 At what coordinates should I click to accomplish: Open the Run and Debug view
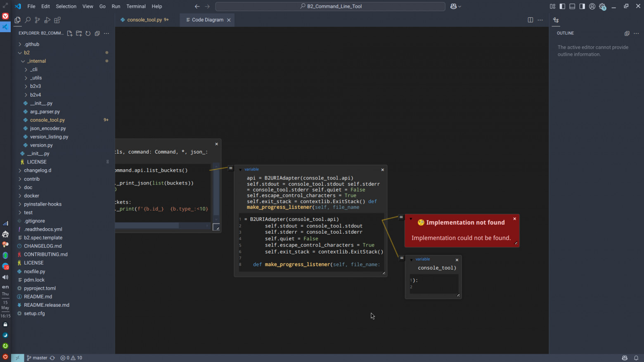pyautogui.click(x=47, y=20)
